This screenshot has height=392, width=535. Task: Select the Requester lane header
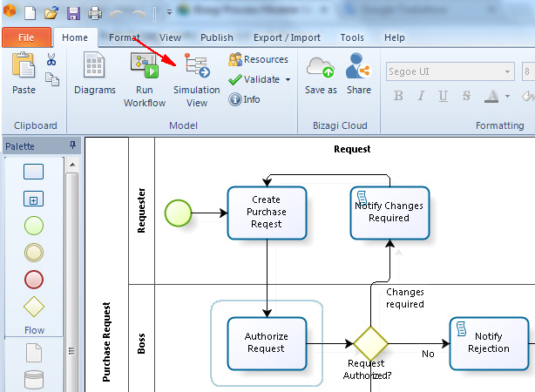point(141,211)
